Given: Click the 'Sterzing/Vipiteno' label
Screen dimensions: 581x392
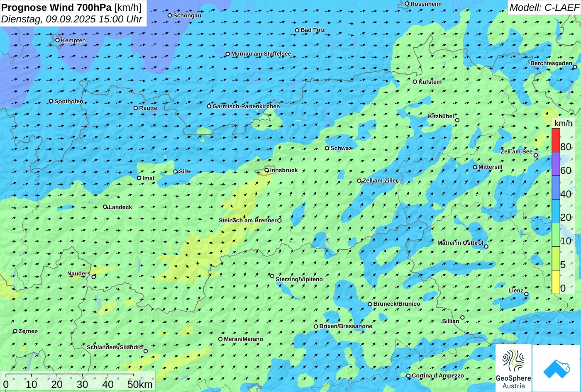Looking at the screenshot, I should [299, 279].
